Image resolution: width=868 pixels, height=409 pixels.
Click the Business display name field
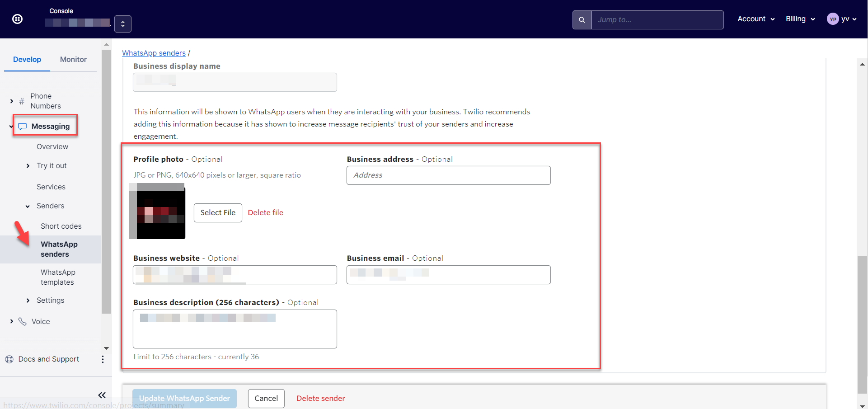click(x=235, y=82)
